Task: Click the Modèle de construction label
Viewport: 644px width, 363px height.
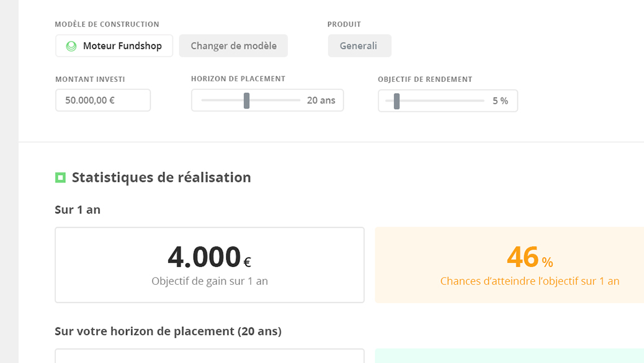Action: point(107,24)
